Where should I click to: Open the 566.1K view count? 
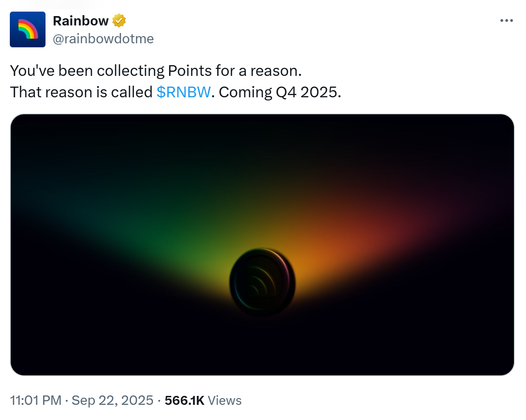pos(184,400)
